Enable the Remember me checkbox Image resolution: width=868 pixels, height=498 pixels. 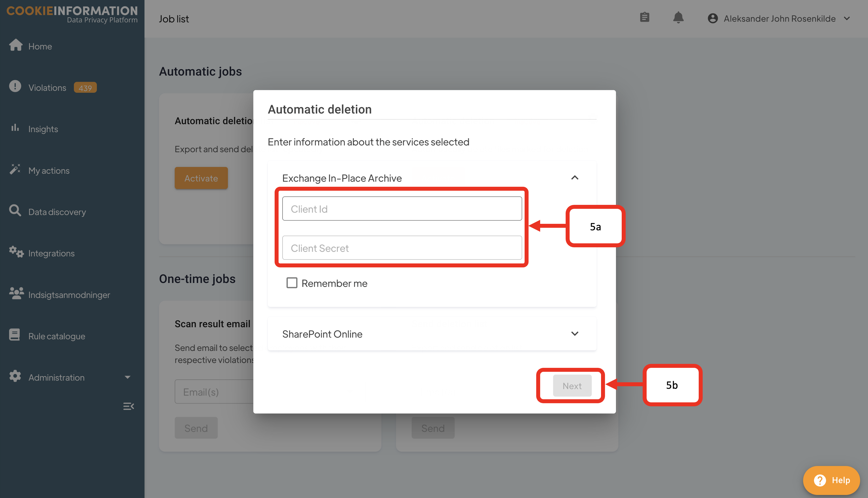(292, 283)
